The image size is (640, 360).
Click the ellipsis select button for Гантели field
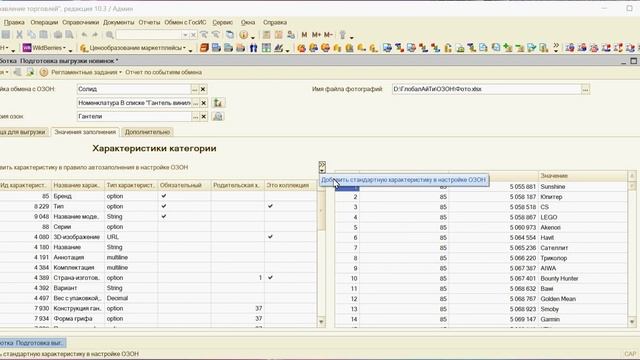tap(196, 116)
